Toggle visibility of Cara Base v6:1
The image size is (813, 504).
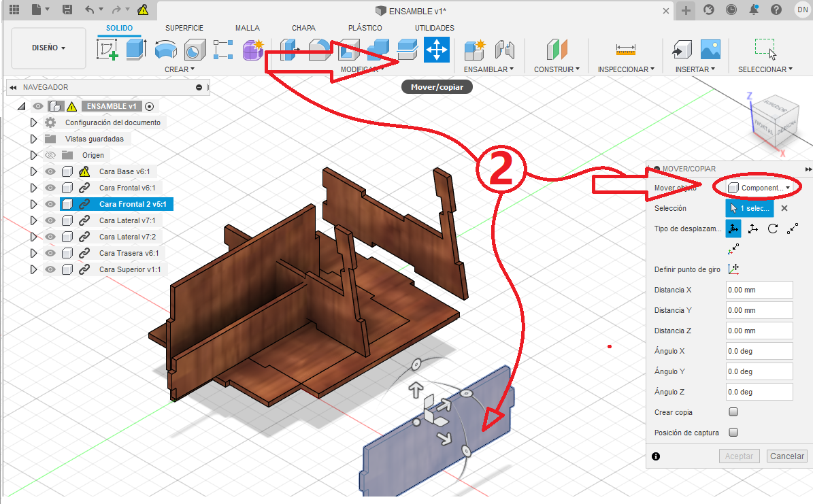tap(50, 171)
